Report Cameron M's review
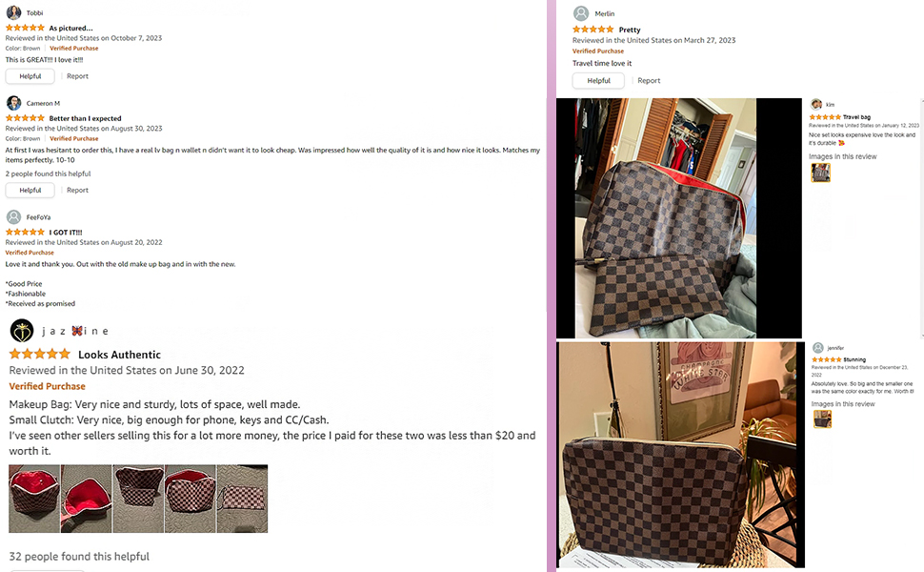Viewport: 924px width, 572px height. click(77, 190)
